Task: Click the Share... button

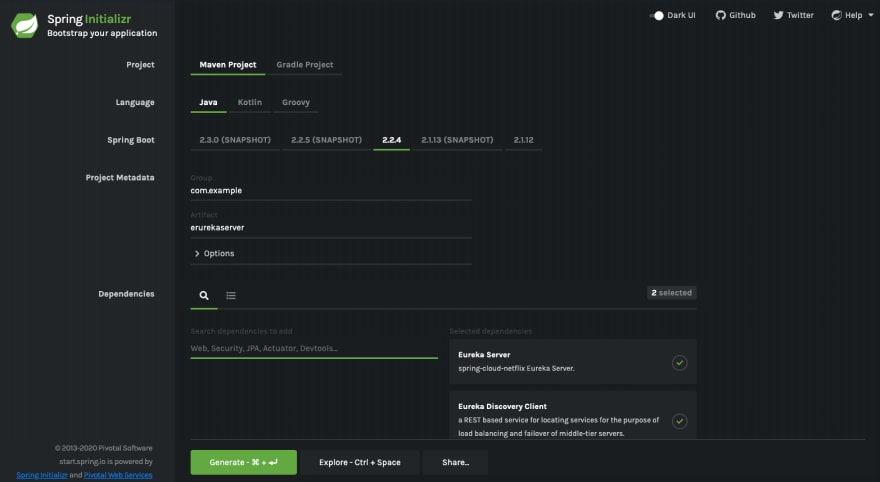Action: click(455, 462)
